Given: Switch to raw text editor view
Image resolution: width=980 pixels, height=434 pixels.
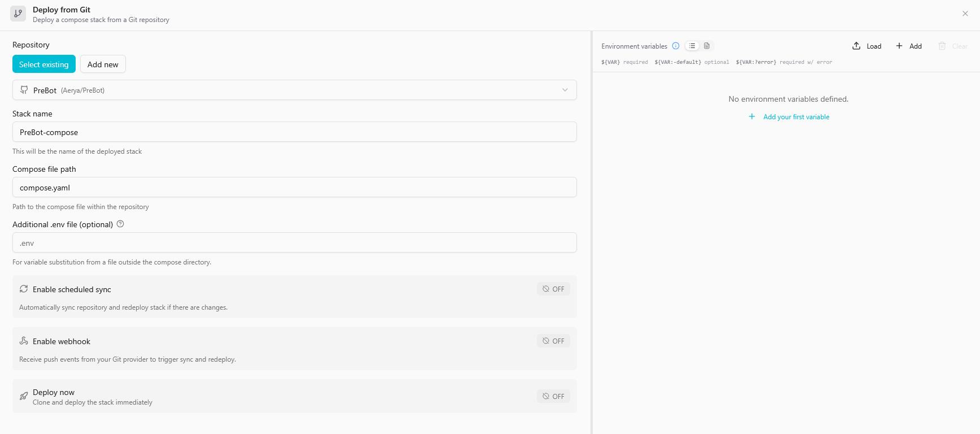Looking at the screenshot, I should tap(707, 46).
